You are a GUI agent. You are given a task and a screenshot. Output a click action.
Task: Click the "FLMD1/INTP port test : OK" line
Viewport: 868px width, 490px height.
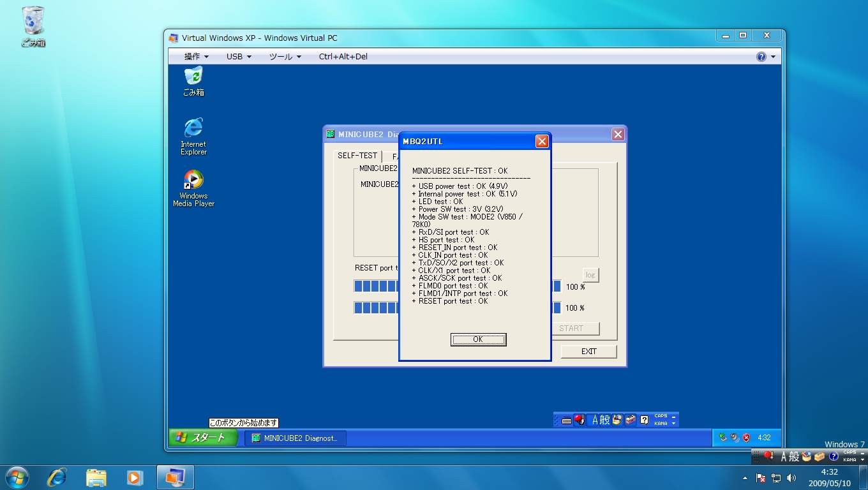click(460, 293)
